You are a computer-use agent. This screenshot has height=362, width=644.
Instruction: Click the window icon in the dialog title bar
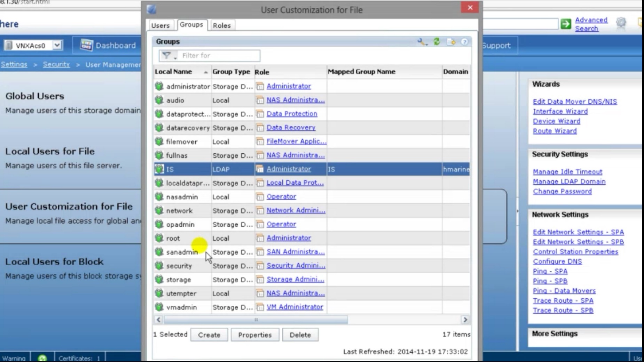tap(151, 9)
